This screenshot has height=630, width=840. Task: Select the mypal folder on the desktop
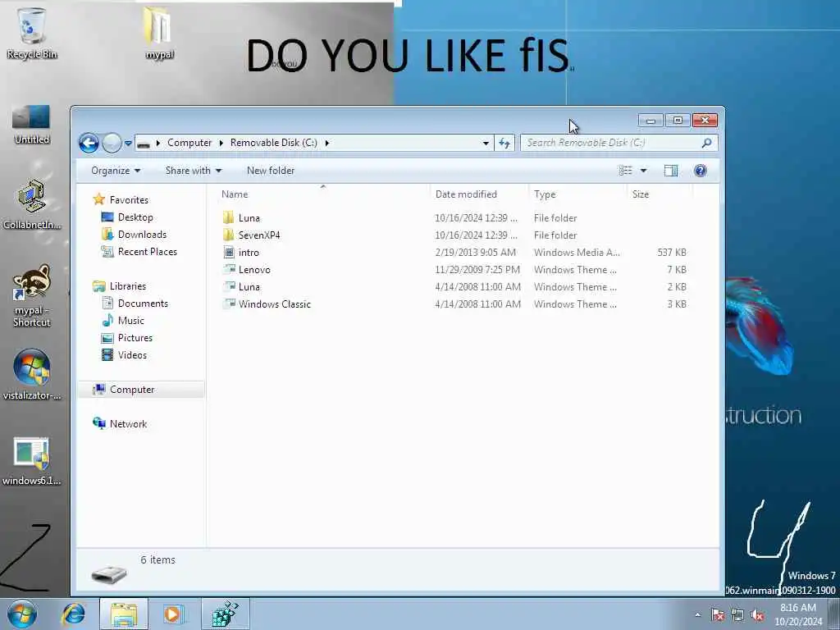(159, 33)
